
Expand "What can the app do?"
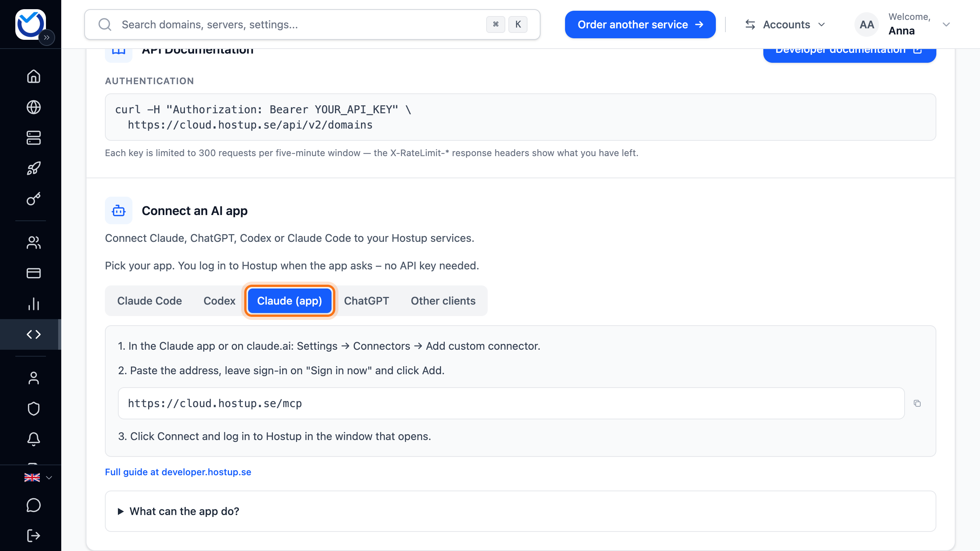point(521,511)
